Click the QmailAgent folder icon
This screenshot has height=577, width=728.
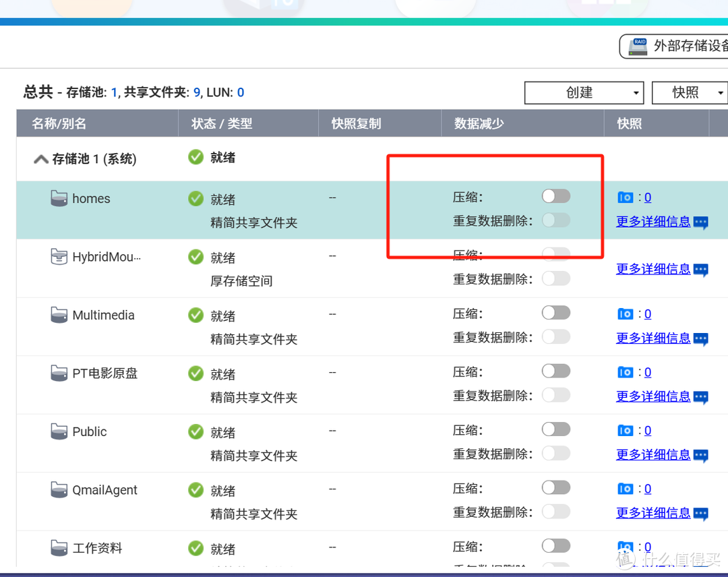(59, 490)
